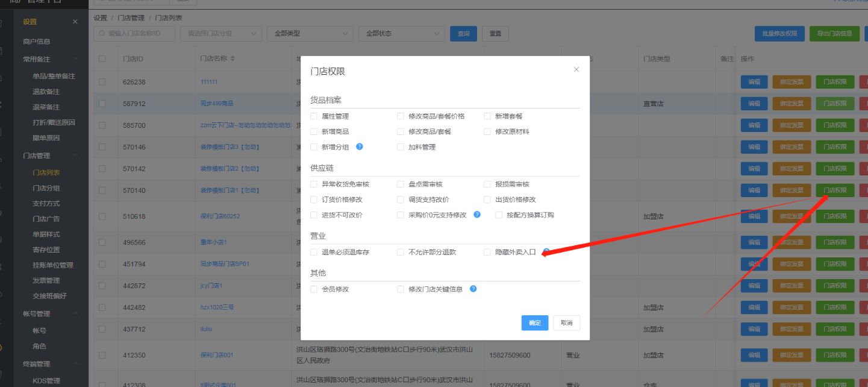Sort the table by 门店名称 column arrows

click(233, 59)
